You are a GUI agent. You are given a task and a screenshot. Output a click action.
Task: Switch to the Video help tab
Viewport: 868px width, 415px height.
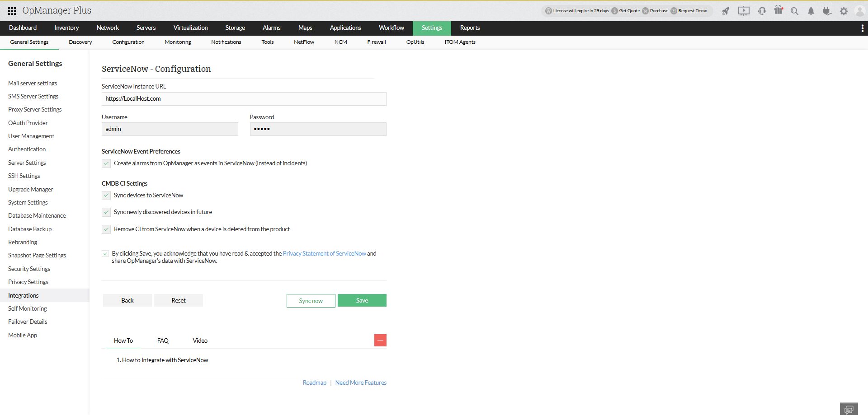point(200,341)
